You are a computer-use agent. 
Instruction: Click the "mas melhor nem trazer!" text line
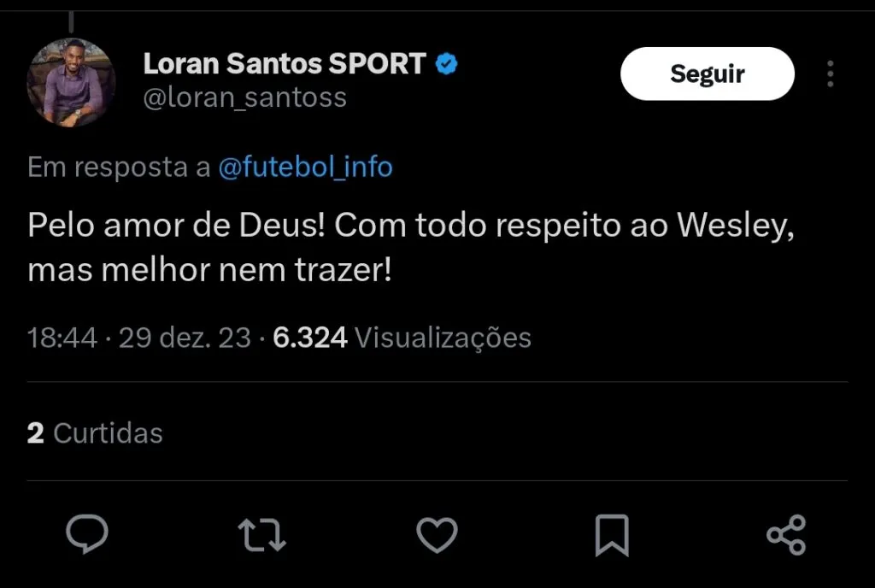210,271
